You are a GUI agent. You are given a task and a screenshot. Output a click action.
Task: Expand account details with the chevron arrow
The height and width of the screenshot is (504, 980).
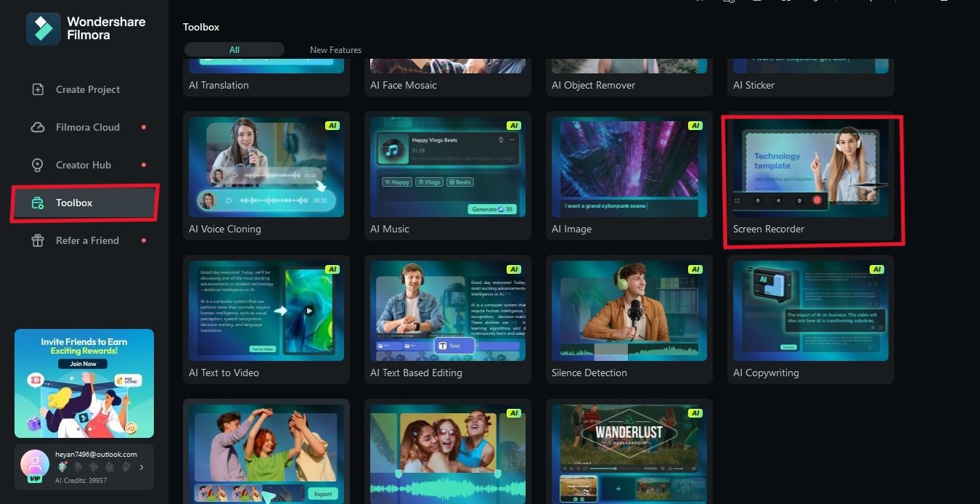pyautogui.click(x=142, y=468)
